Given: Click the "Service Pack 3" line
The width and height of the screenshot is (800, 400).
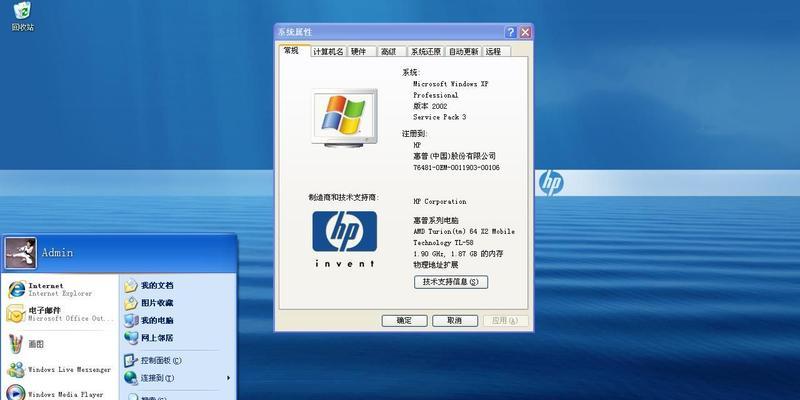Looking at the screenshot, I should [439, 117].
